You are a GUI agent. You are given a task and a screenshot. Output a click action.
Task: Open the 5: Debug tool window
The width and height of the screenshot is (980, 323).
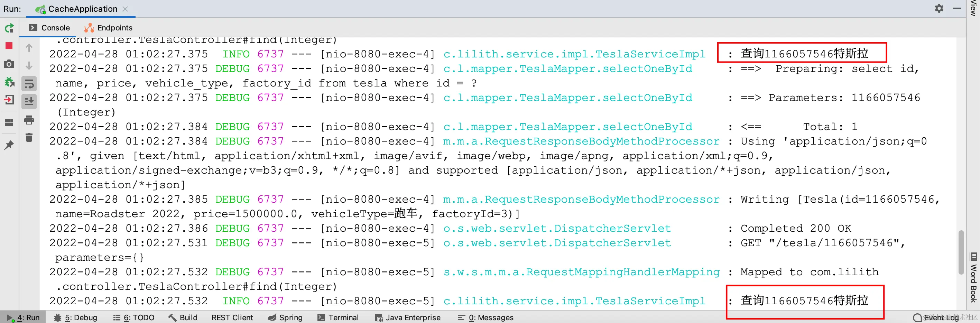(75, 318)
